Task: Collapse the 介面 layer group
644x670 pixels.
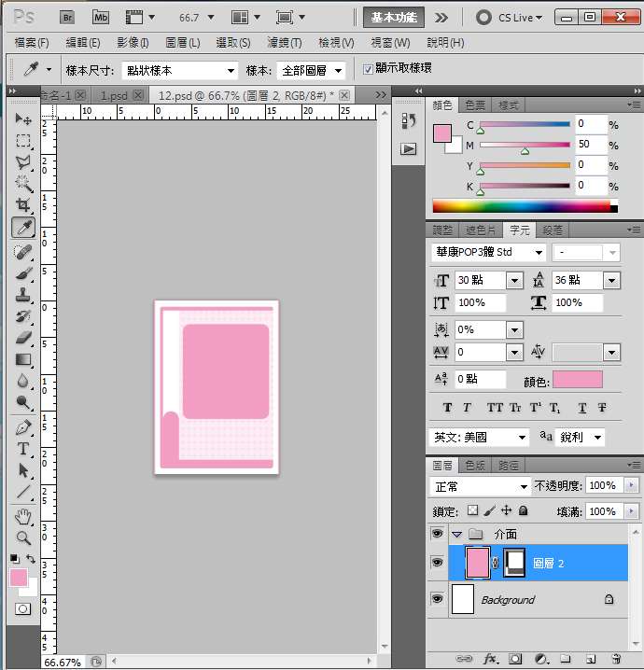Action: pos(456,535)
